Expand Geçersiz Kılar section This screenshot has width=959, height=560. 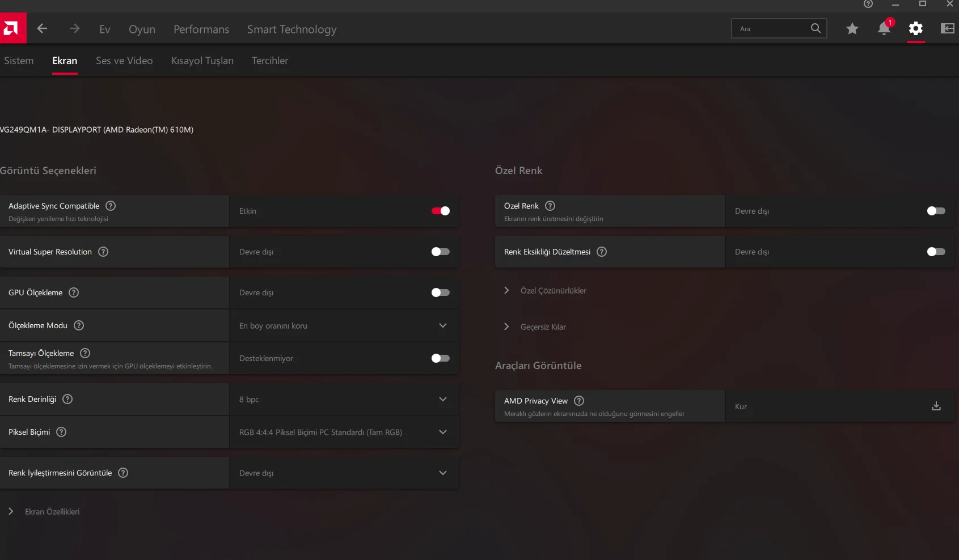[x=535, y=326]
